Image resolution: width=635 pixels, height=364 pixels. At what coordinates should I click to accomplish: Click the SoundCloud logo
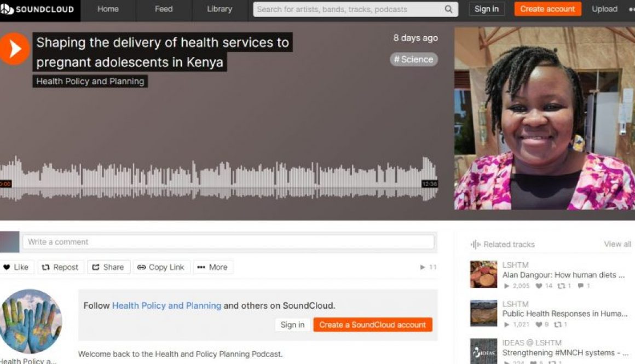(38, 9)
